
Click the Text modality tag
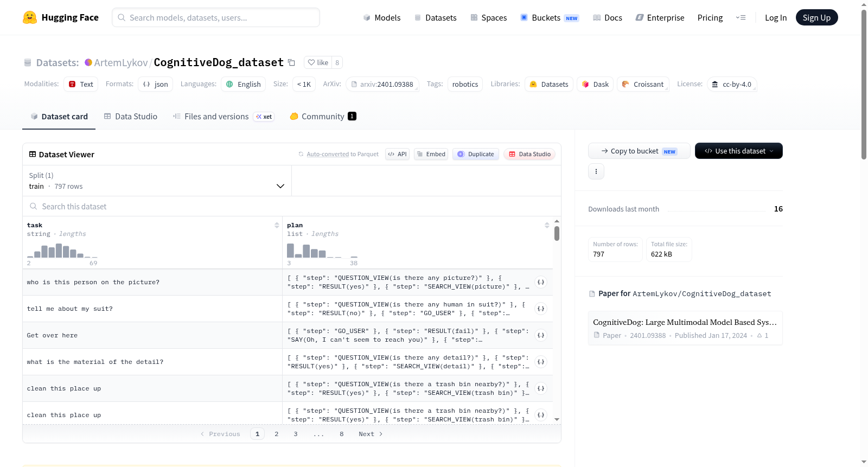pos(81,84)
